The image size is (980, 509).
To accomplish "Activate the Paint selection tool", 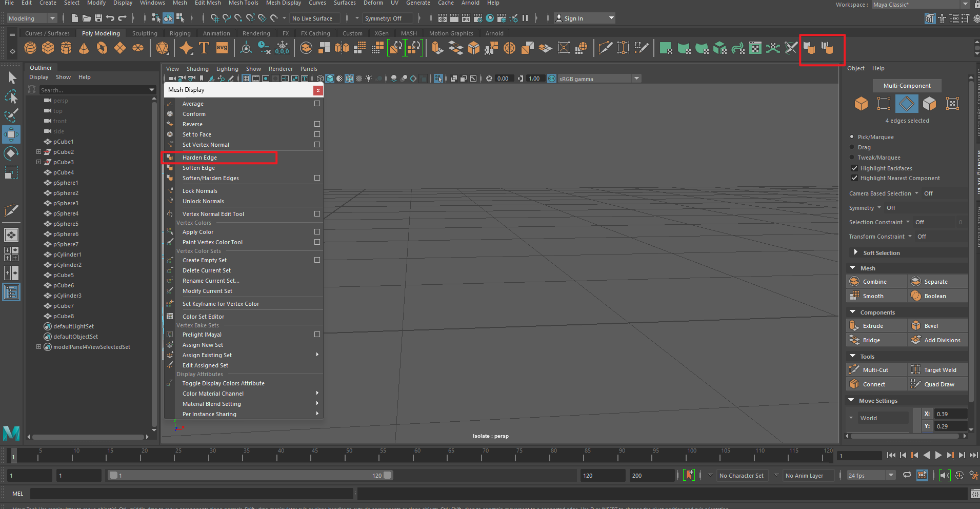I will [11, 115].
